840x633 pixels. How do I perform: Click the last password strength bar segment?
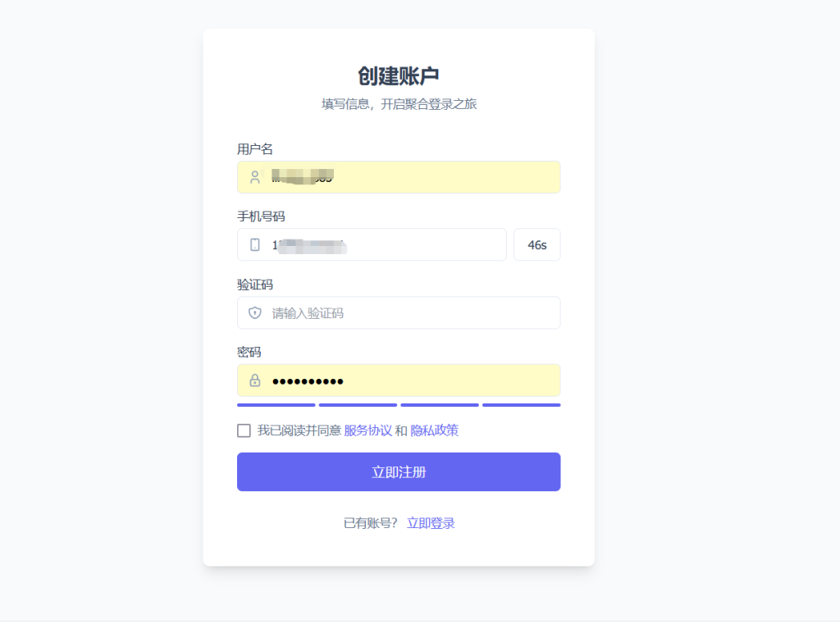tap(521, 405)
